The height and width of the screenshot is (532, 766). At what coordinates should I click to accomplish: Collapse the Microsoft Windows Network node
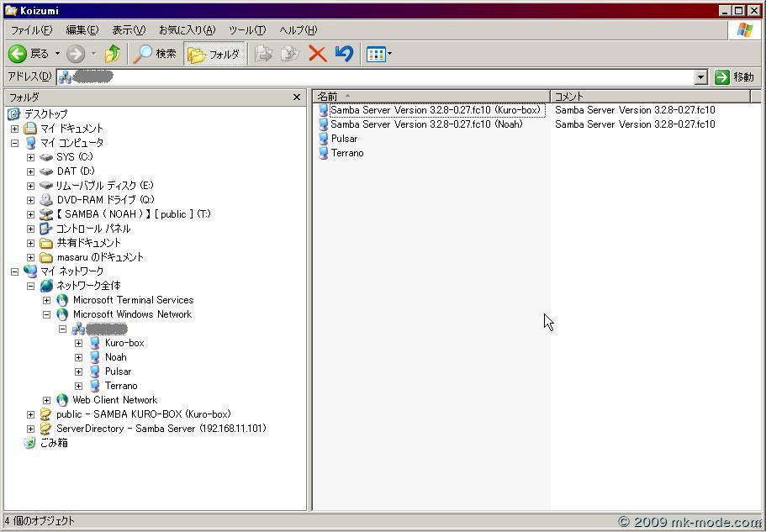pyautogui.click(x=47, y=314)
